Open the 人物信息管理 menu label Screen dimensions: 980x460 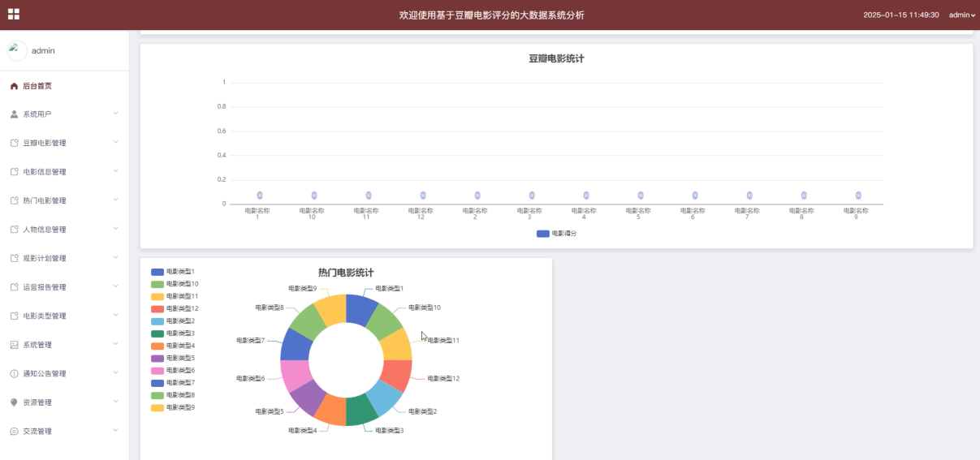[45, 230]
